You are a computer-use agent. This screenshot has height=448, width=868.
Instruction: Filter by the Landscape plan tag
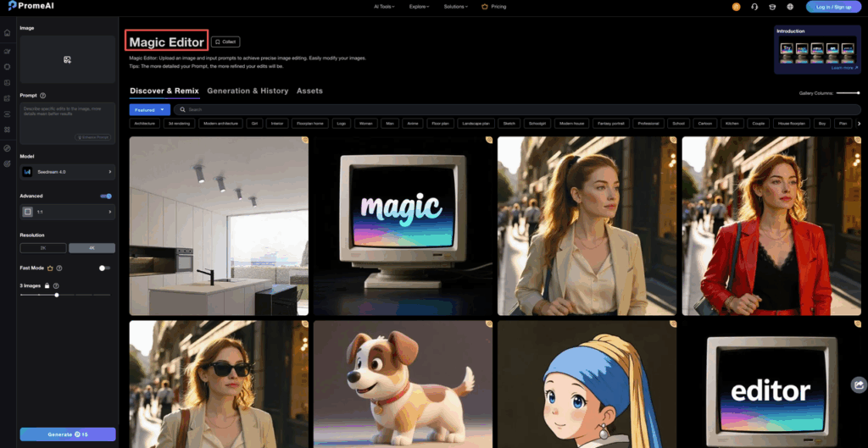(x=476, y=124)
